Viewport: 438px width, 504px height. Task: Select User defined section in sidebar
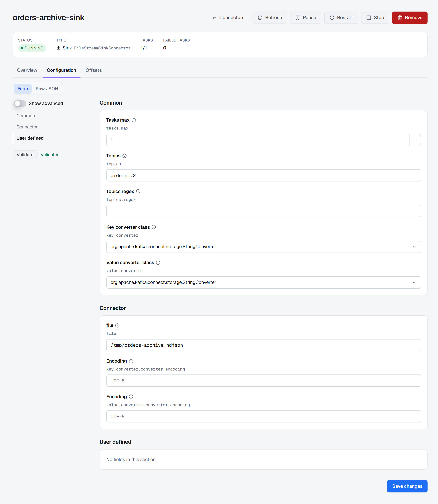pos(30,138)
